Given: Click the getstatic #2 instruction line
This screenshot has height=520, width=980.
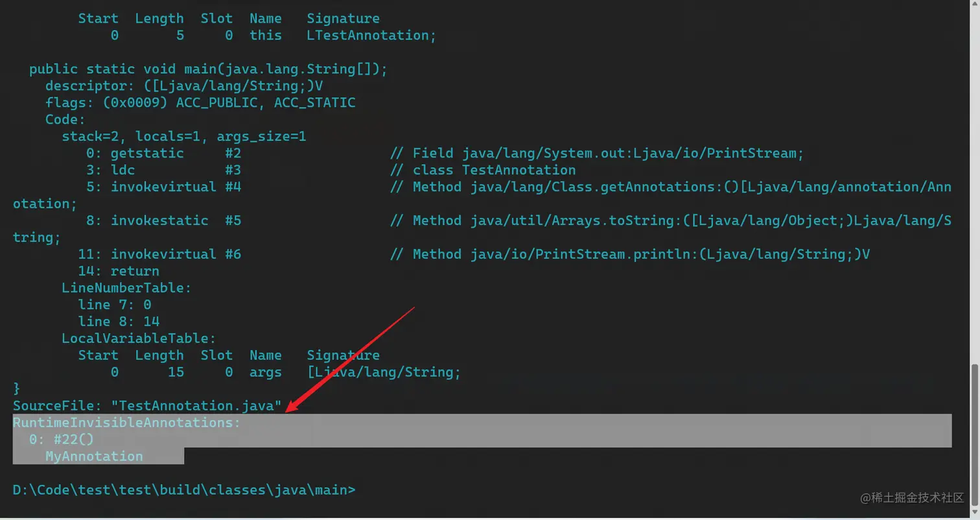Looking at the screenshot, I should (x=162, y=154).
